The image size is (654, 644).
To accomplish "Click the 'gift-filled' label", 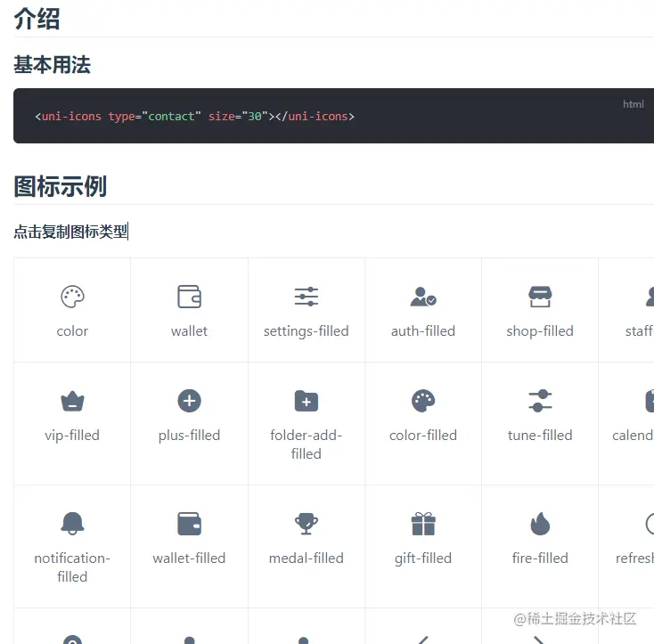I will point(423,558).
